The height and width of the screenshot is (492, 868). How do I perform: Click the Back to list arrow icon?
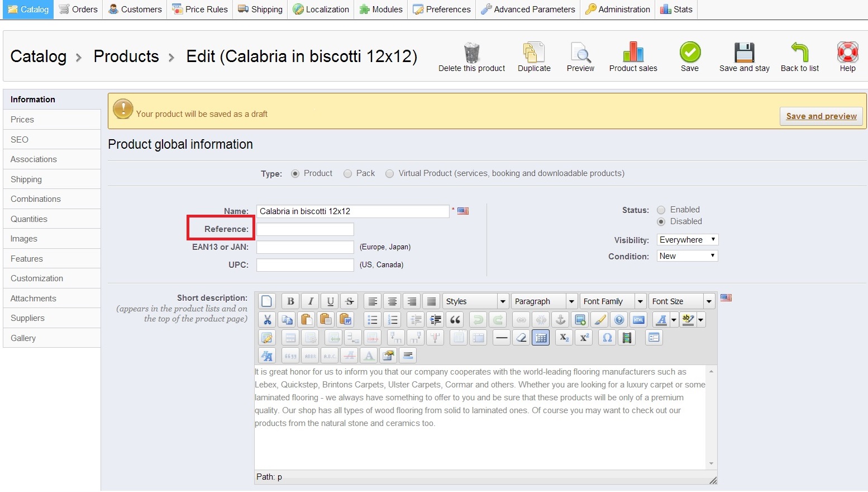[799, 53]
